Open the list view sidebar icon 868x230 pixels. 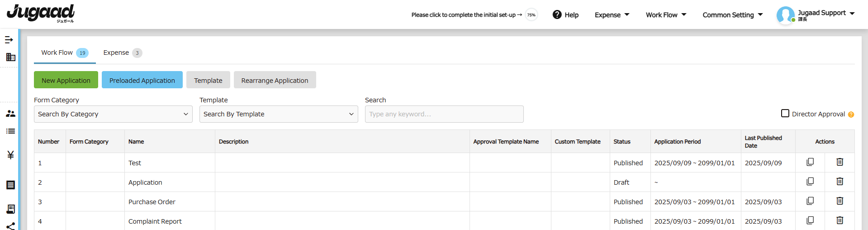pyautogui.click(x=10, y=131)
